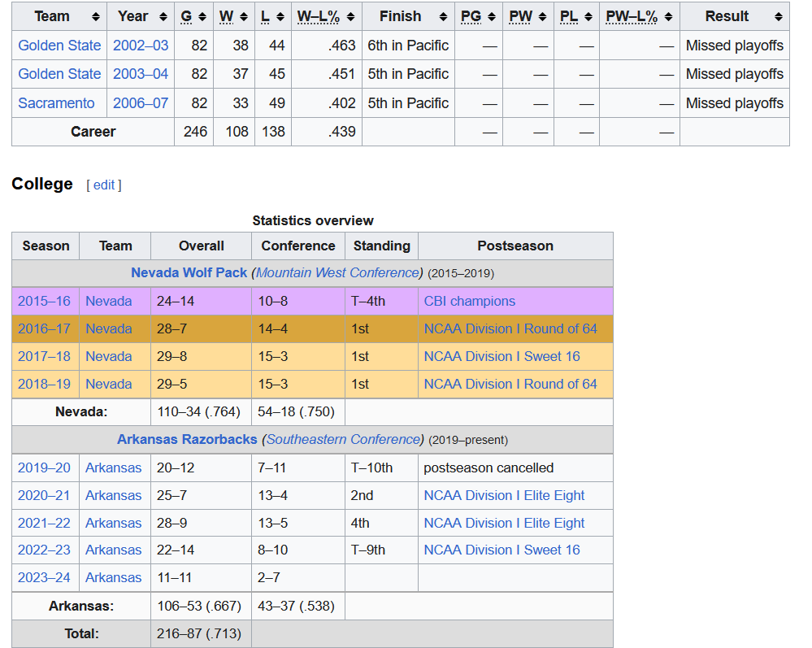Open Nevada team link in 2015–16 row
Viewport: 812px width, 648px height.
pos(109,301)
